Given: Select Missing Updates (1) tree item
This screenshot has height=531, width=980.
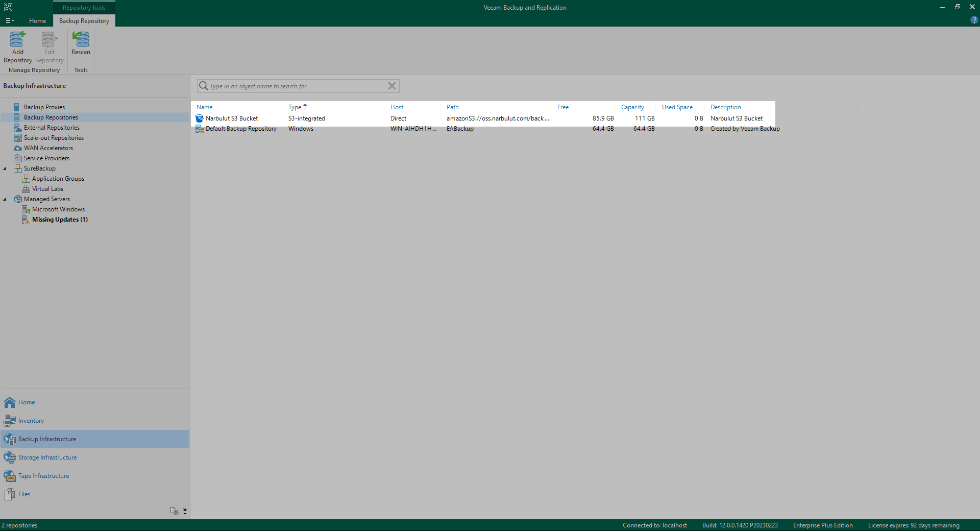Looking at the screenshot, I should pos(60,220).
